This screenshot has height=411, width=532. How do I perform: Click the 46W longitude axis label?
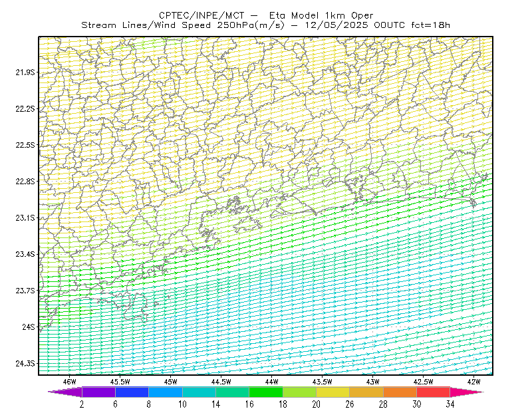[70, 382]
